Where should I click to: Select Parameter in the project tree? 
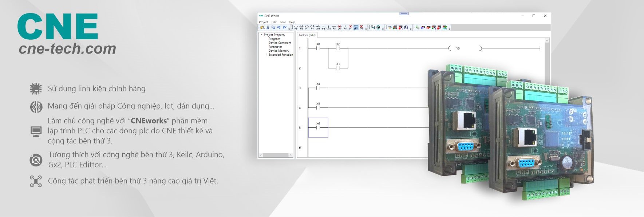275,47
